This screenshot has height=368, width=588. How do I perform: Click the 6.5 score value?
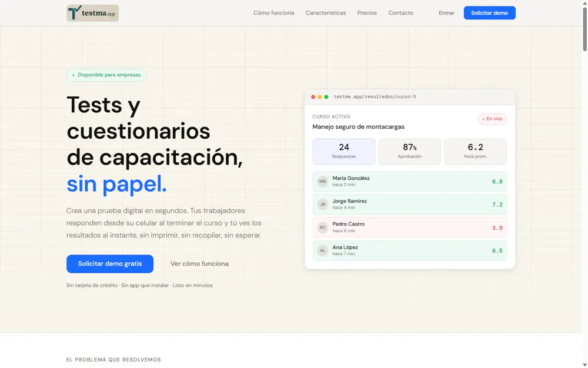pos(497,250)
